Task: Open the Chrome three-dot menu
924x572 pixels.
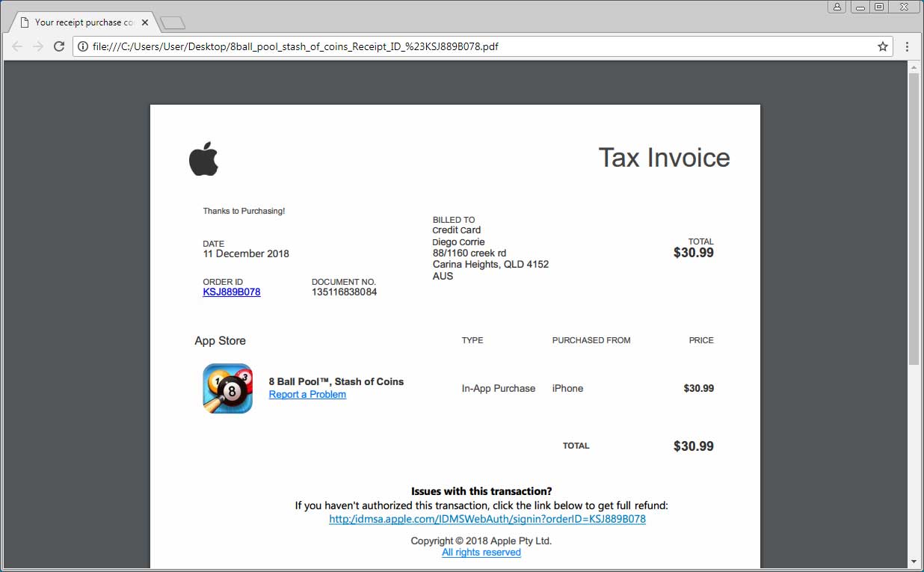Action: [x=907, y=46]
